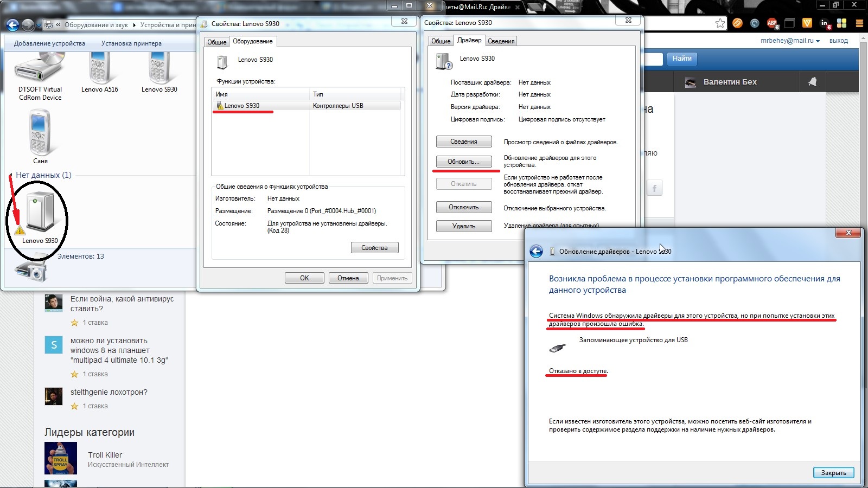Image resolution: width=868 pixels, height=488 pixels.
Task: Open the question about multipad 4 ultimate
Action: tap(119, 350)
